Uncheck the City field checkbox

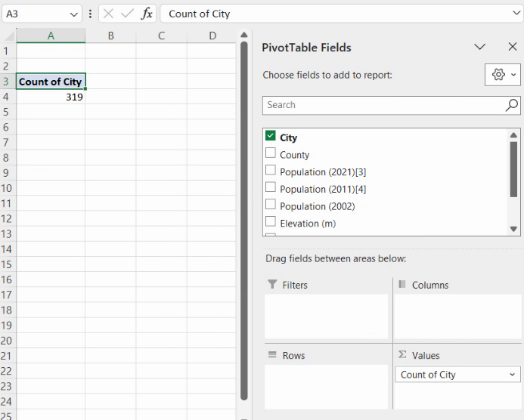click(271, 137)
